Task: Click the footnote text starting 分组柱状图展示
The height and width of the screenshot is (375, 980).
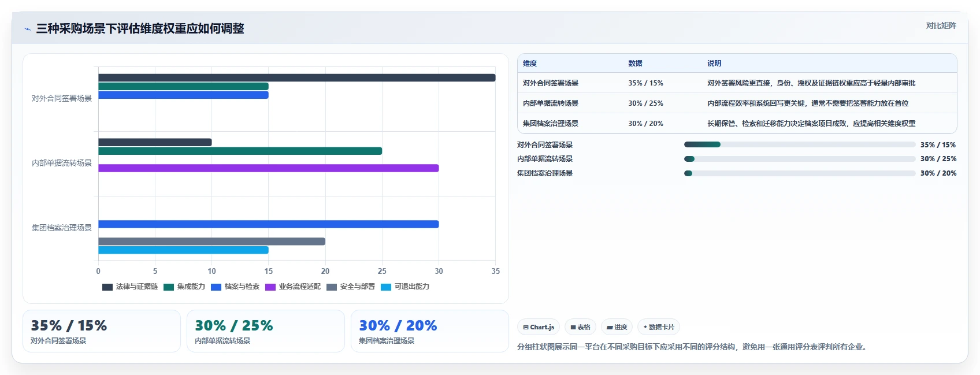Action: point(693,347)
